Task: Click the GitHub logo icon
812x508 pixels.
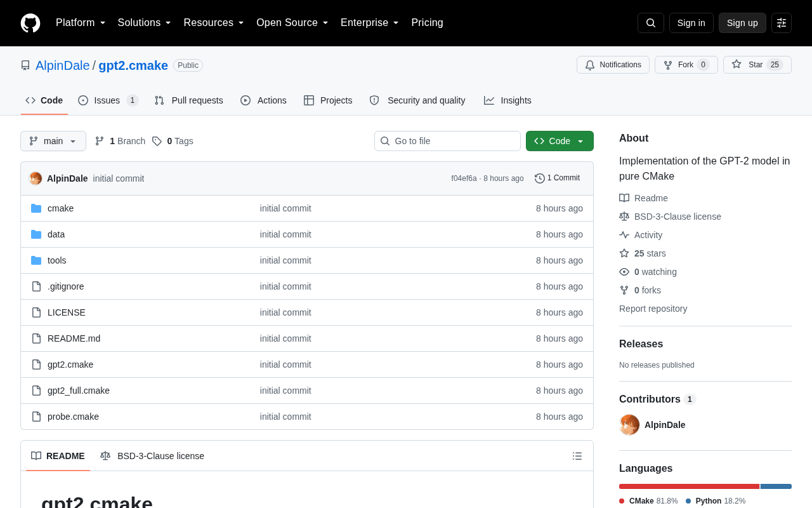Action: tap(30, 23)
